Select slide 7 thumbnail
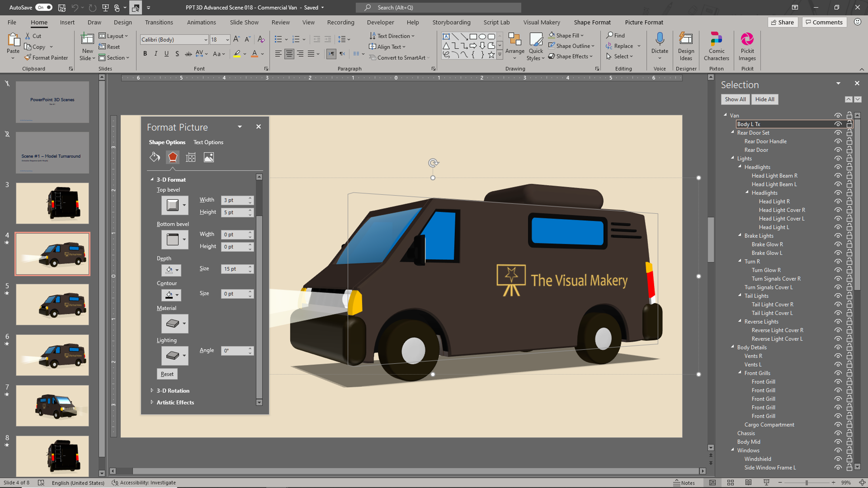The width and height of the screenshot is (868, 488). [52, 406]
